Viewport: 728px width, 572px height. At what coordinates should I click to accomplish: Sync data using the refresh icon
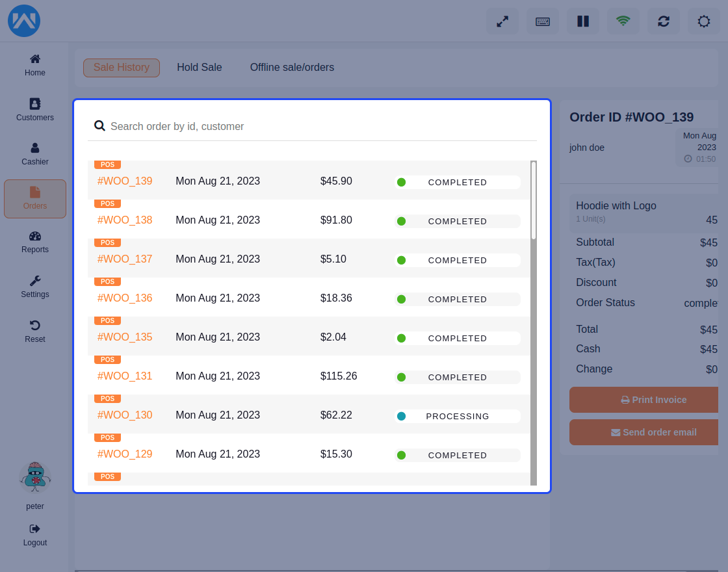coord(663,21)
